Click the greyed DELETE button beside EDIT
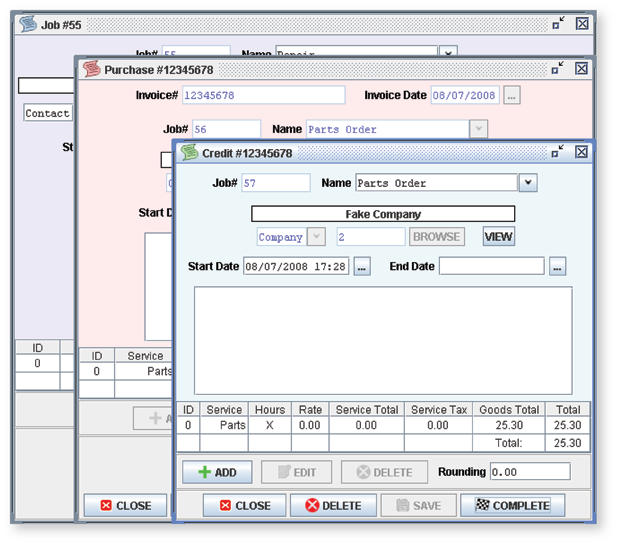Viewport: 617px width, 544px height. (x=384, y=472)
